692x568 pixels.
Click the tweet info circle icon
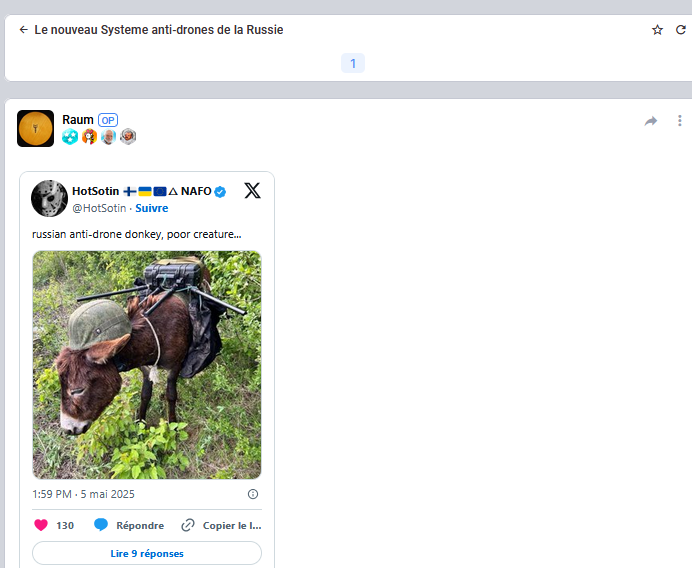pyautogui.click(x=252, y=494)
